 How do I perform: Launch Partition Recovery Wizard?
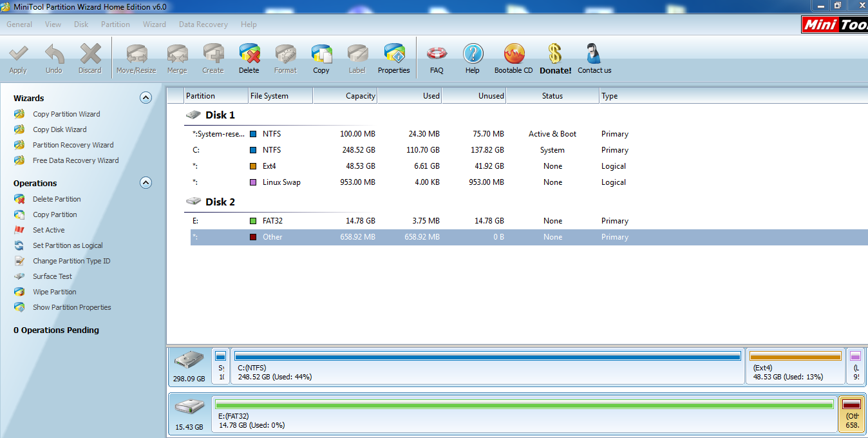[x=73, y=145]
